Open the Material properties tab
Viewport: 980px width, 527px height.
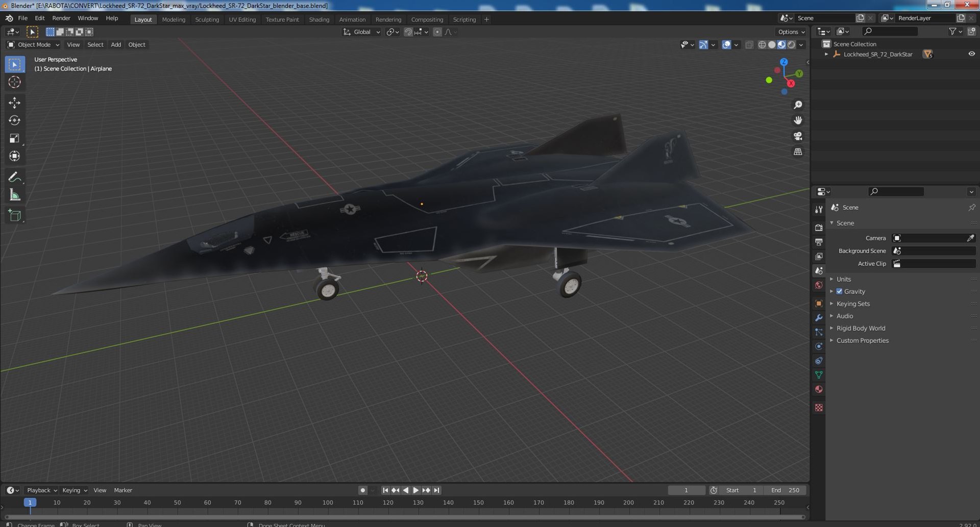click(819, 389)
